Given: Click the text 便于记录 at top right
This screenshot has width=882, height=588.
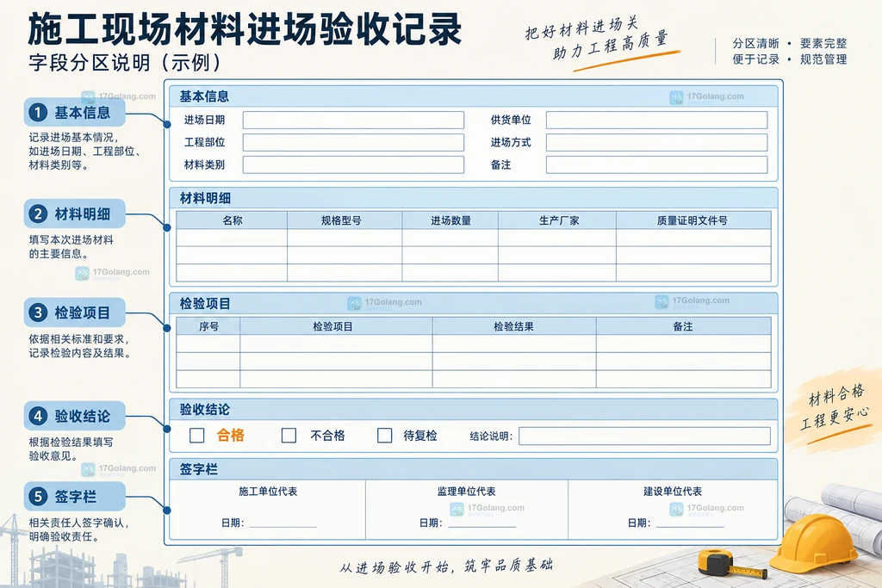Looking at the screenshot, I should click(x=755, y=59).
